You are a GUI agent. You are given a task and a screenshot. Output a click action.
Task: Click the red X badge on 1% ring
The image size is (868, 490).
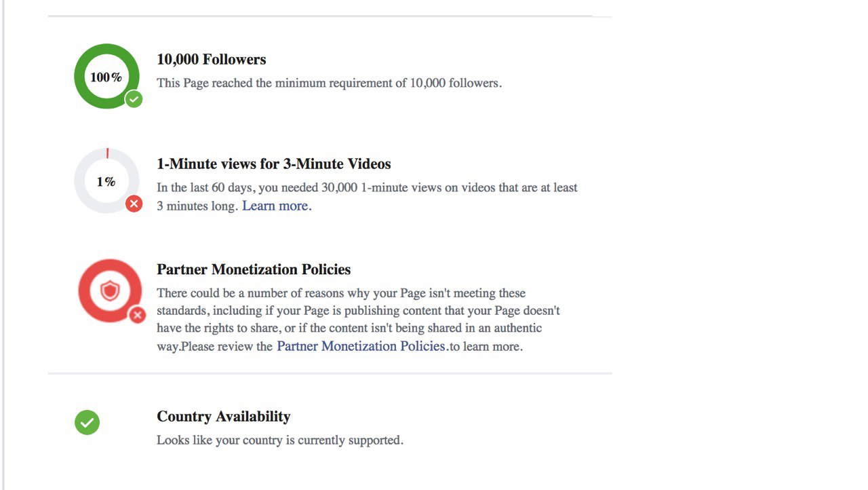point(134,204)
